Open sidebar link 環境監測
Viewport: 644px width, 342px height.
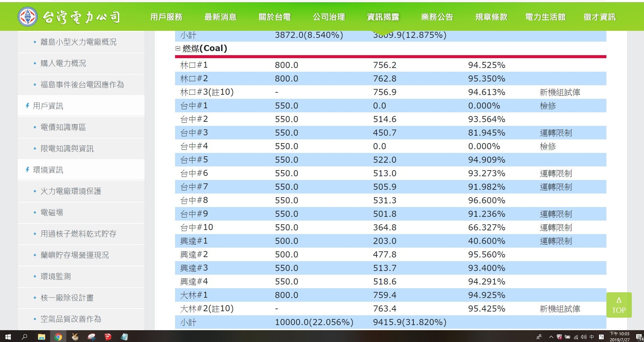click(56, 276)
